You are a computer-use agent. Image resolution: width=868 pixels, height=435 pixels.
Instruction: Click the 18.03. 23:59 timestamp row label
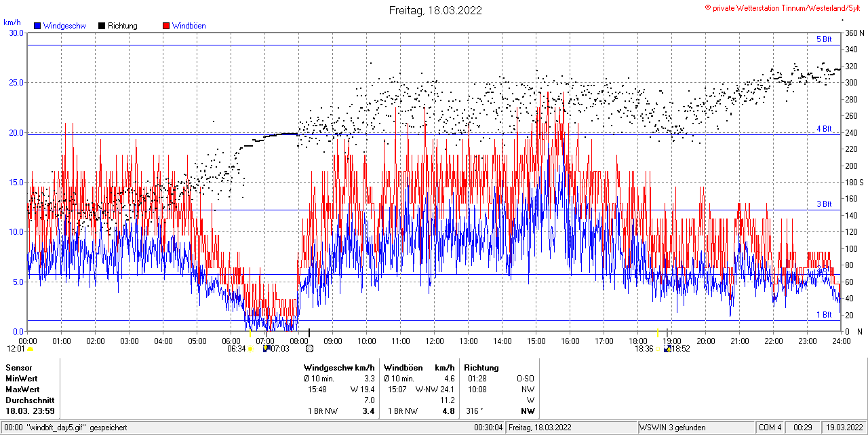[30, 411]
